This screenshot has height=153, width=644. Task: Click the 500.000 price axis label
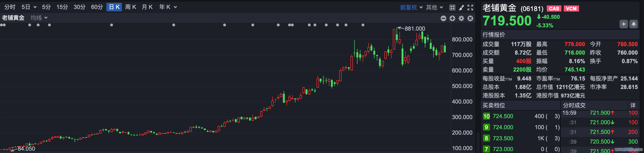click(x=462, y=86)
